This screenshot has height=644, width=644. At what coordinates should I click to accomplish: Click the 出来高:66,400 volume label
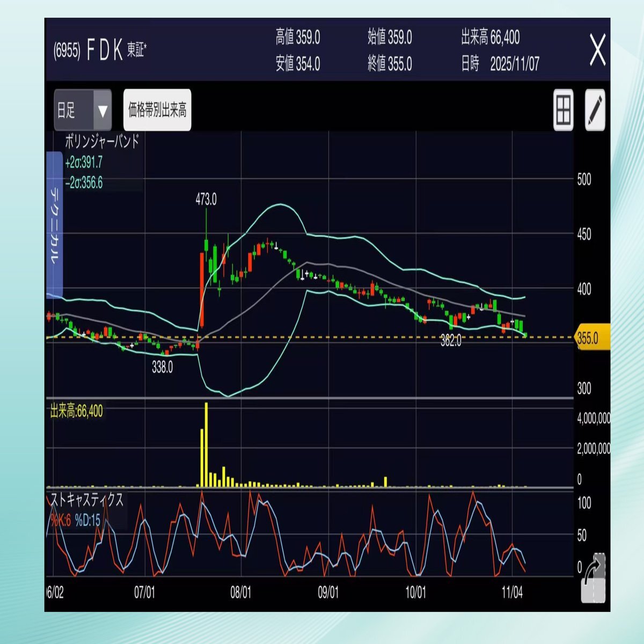pos(76,412)
